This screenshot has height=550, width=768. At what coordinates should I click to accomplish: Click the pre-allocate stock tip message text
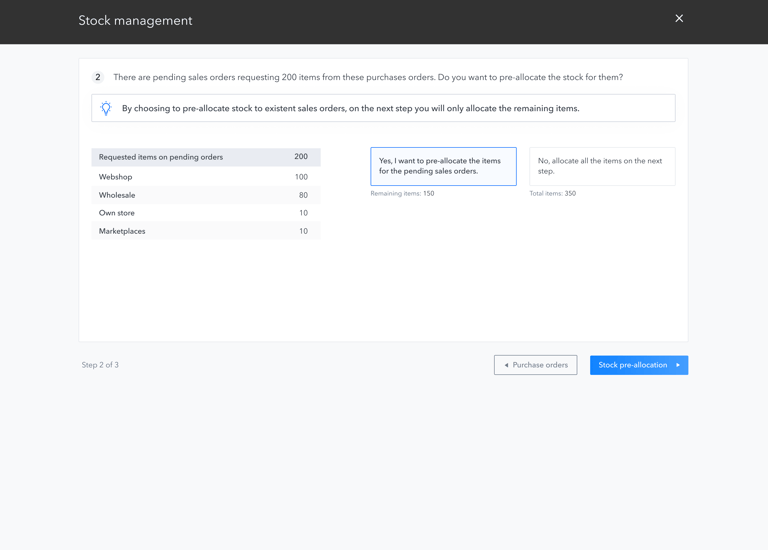pyautogui.click(x=350, y=108)
